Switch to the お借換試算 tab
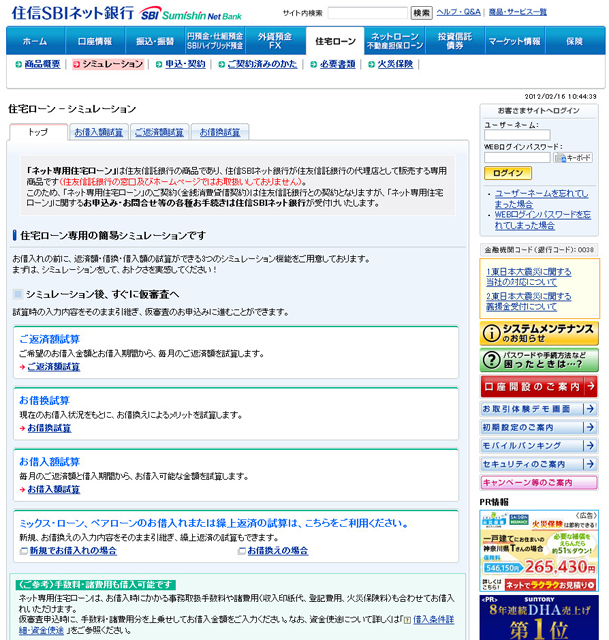 pyautogui.click(x=220, y=132)
